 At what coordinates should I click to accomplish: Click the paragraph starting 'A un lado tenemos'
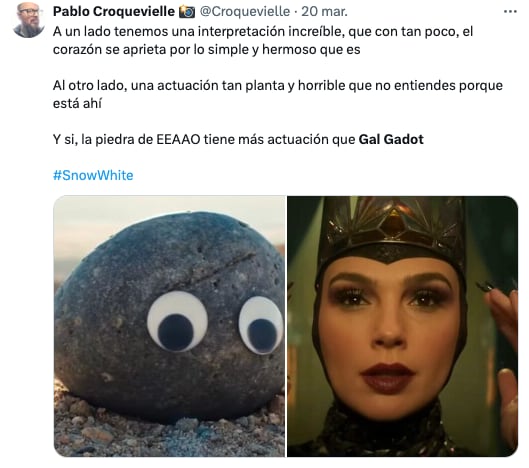pos(263,40)
